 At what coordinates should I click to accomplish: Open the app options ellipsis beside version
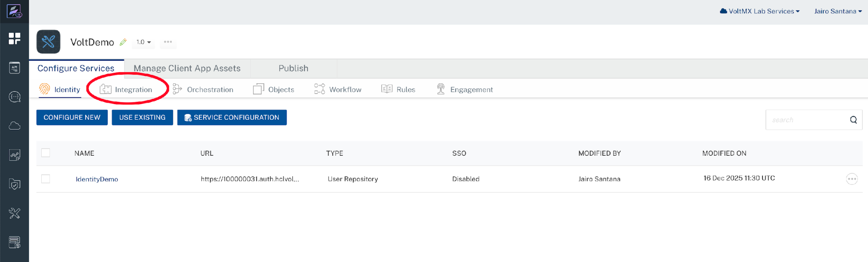168,42
